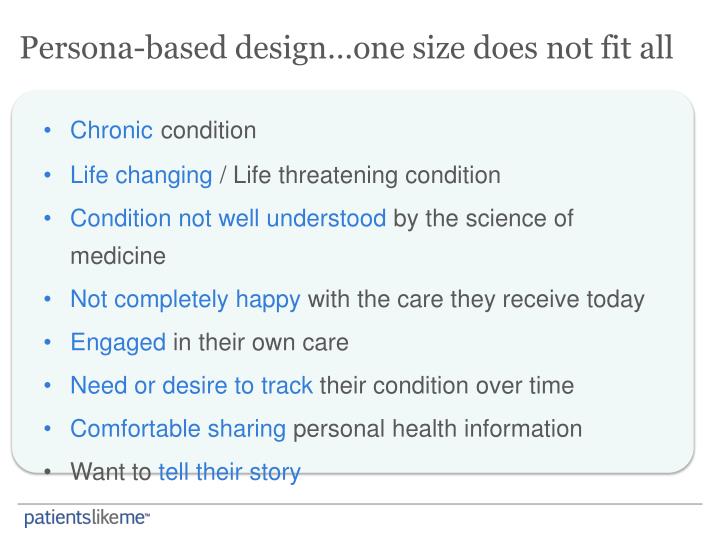Click 'one size does not fit all' in title
The image size is (720, 540).
tap(513, 48)
